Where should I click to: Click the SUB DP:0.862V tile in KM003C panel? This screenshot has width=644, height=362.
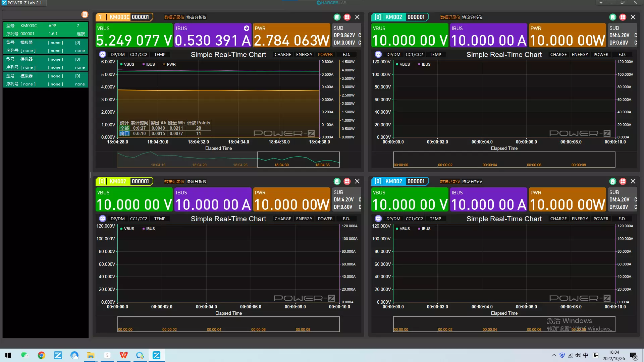pos(346,36)
